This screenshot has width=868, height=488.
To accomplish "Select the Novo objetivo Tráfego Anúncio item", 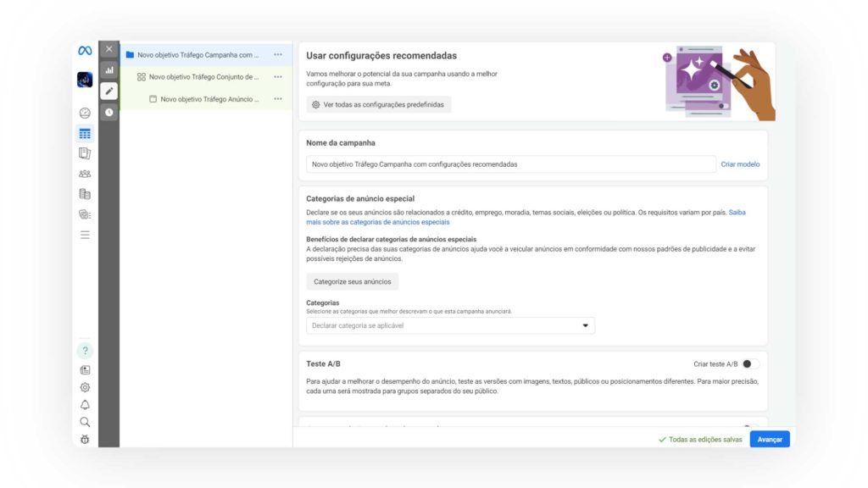I will pyautogui.click(x=204, y=99).
